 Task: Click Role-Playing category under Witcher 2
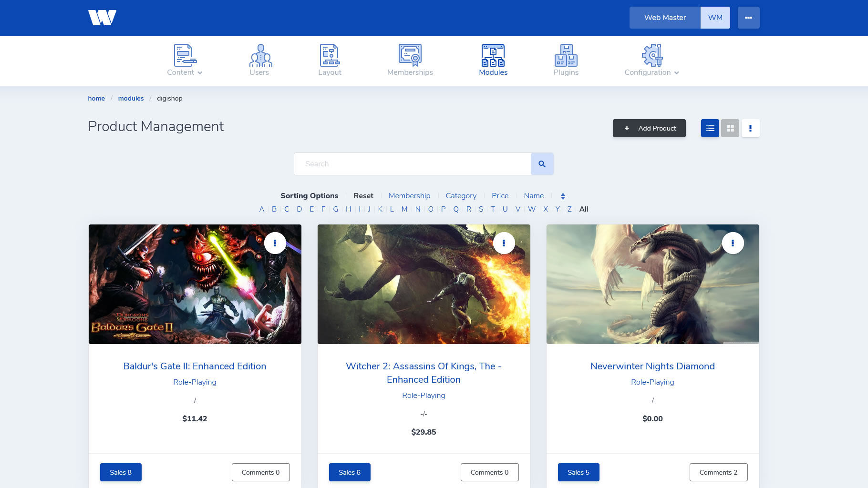pos(424,396)
